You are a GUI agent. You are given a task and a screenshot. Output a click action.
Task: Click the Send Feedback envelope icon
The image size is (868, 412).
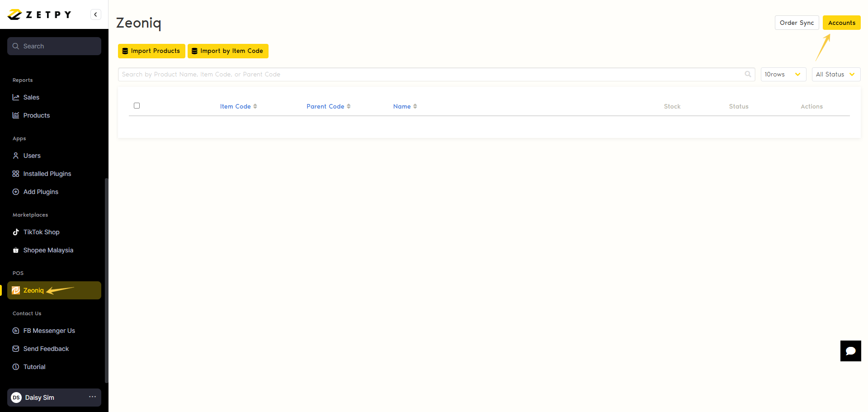click(x=16, y=349)
